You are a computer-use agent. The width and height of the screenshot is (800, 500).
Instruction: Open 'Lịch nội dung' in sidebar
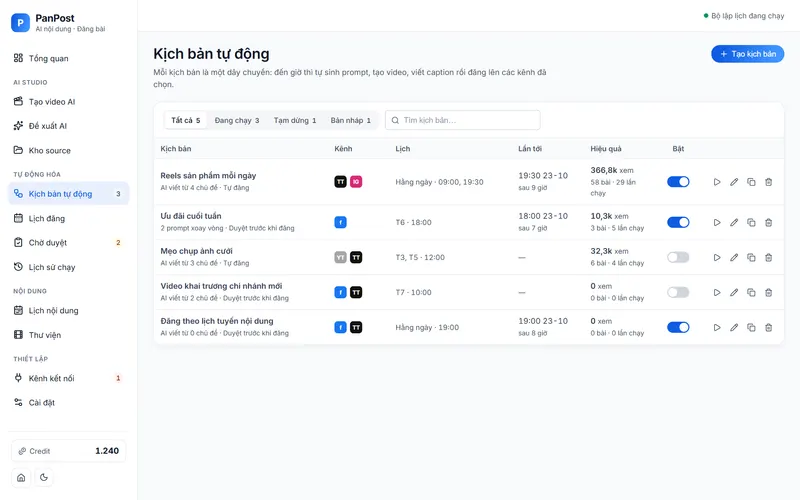point(68,311)
